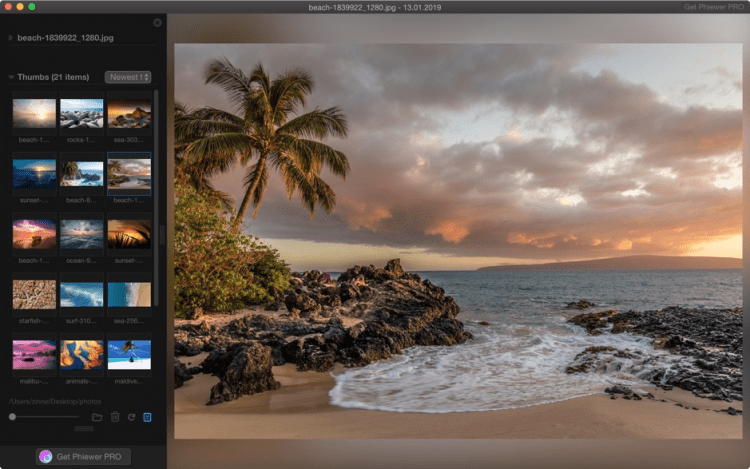Open the Newest sort dropdown
The width and height of the screenshot is (750, 469).
pyautogui.click(x=127, y=77)
